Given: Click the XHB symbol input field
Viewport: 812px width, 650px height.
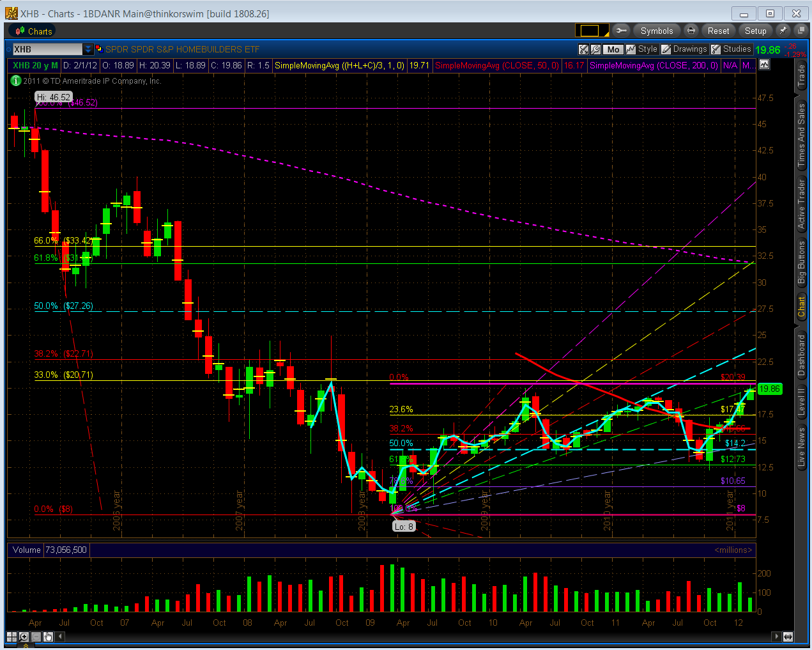Looking at the screenshot, I should pos(48,49).
